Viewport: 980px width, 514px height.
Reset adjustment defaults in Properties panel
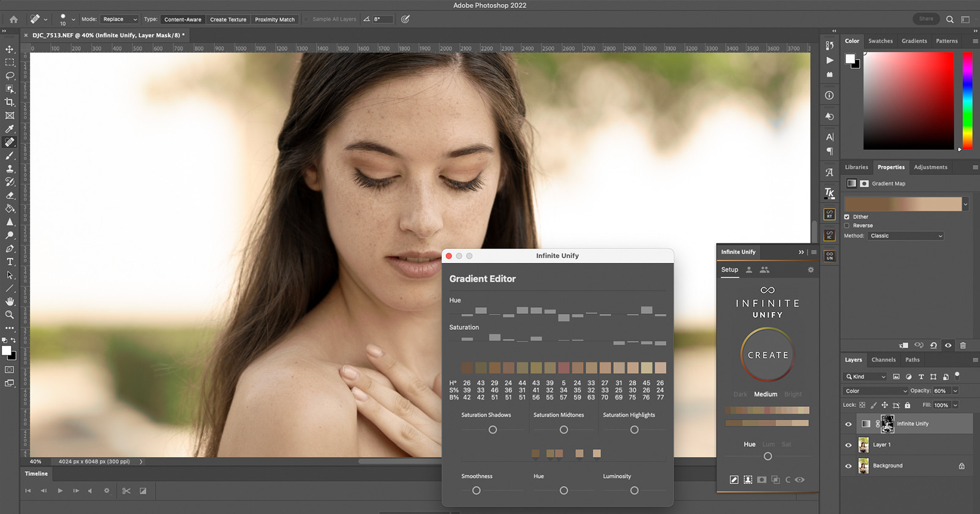[x=933, y=346]
